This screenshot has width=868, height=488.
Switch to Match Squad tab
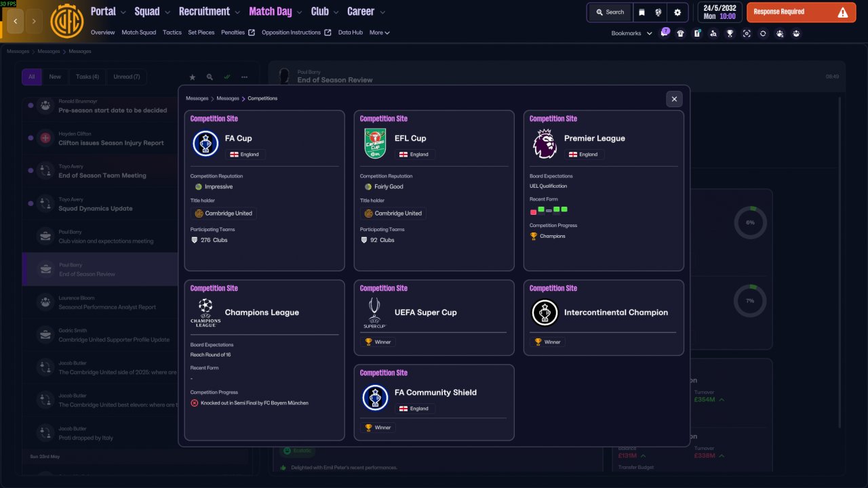click(139, 33)
